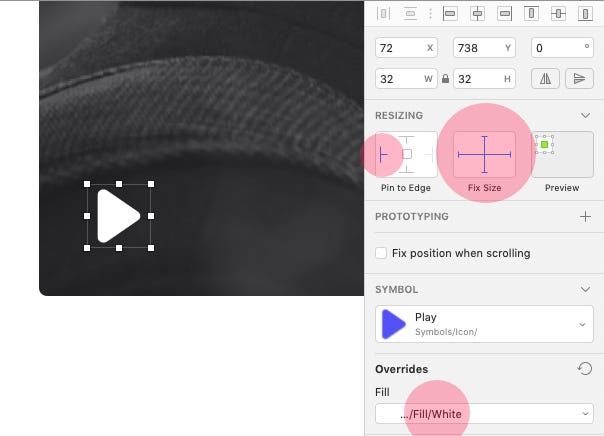The height and width of the screenshot is (436, 604).
Task: Click bottom-right resize handle of play icon
Action: point(151,248)
